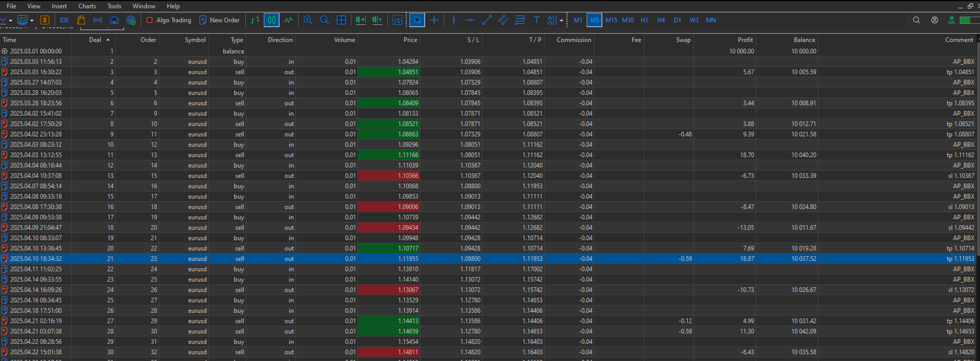Screen dimensions: 980x361
Task: Open the Insert menu
Action: tap(59, 6)
